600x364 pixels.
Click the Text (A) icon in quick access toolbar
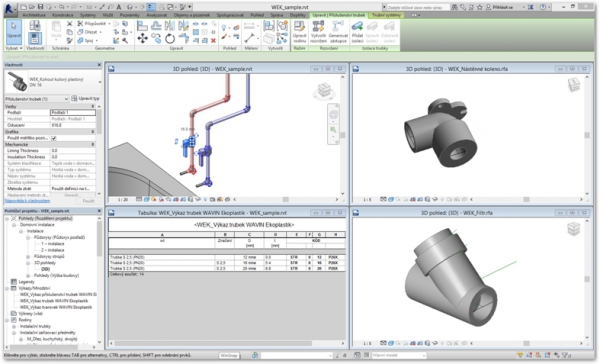[x=119, y=7]
